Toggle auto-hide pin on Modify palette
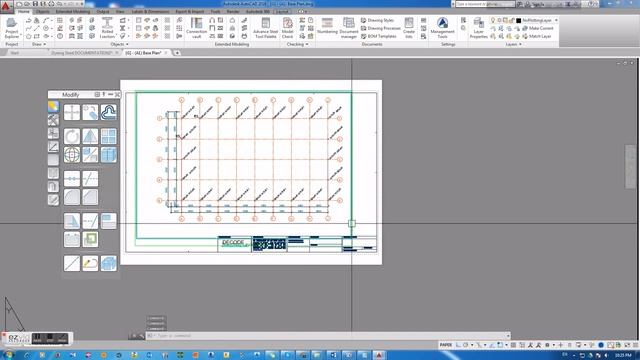This screenshot has height=360, width=640. click(x=104, y=94)
